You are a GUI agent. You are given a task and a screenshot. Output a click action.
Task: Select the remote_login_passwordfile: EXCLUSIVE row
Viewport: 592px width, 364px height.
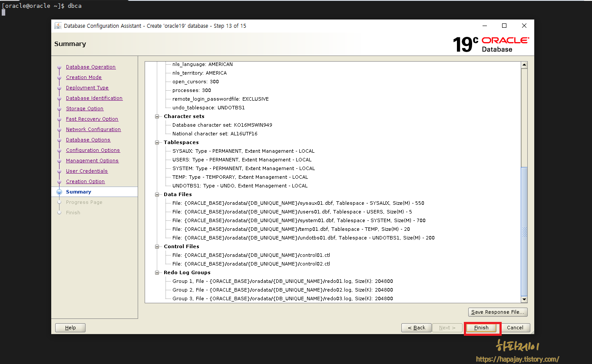[x=221, y=99]
